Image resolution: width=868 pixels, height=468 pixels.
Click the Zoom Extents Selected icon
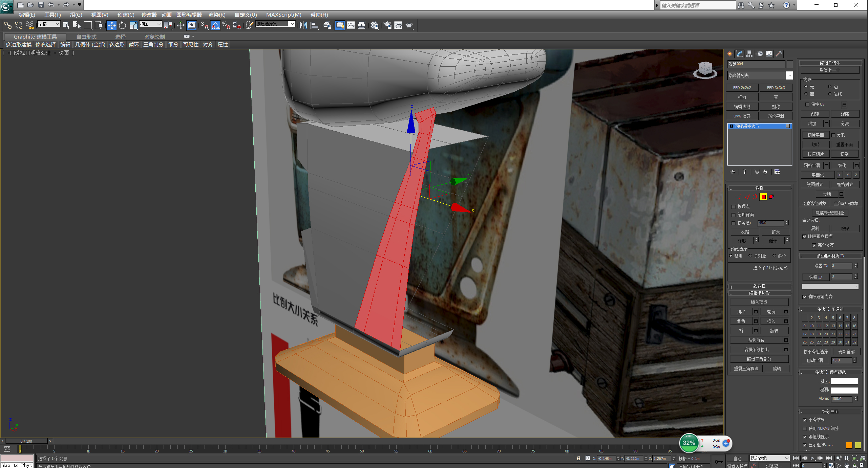click(854, 458)
